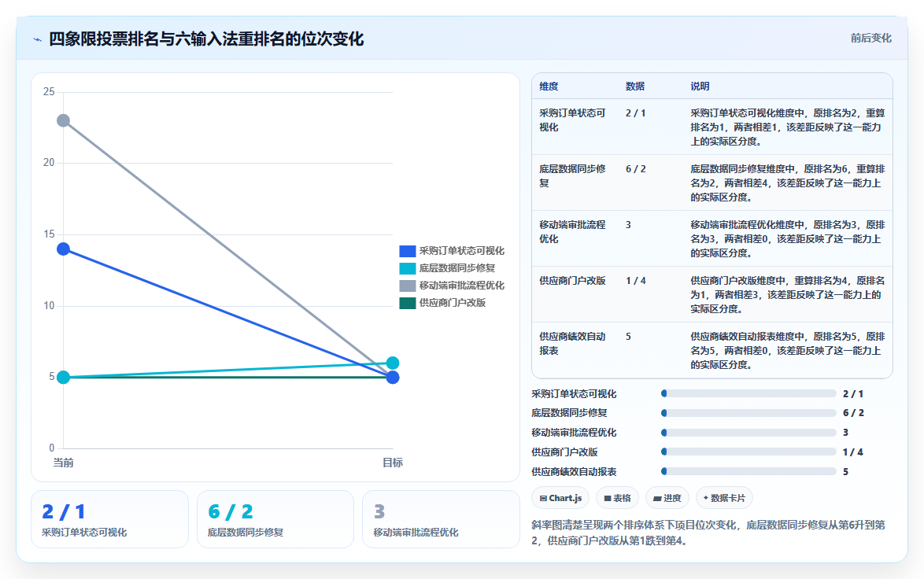Select the 表格 chip
Screen dimensions: 924x579
click(x=617, y=498)
